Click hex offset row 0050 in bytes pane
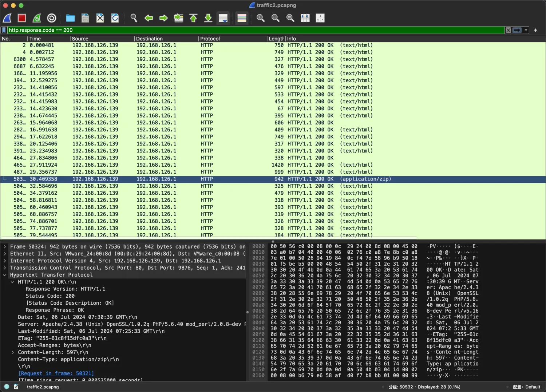Image resolution: width=546 pixels, height=392 pixels. coord(258,276)
